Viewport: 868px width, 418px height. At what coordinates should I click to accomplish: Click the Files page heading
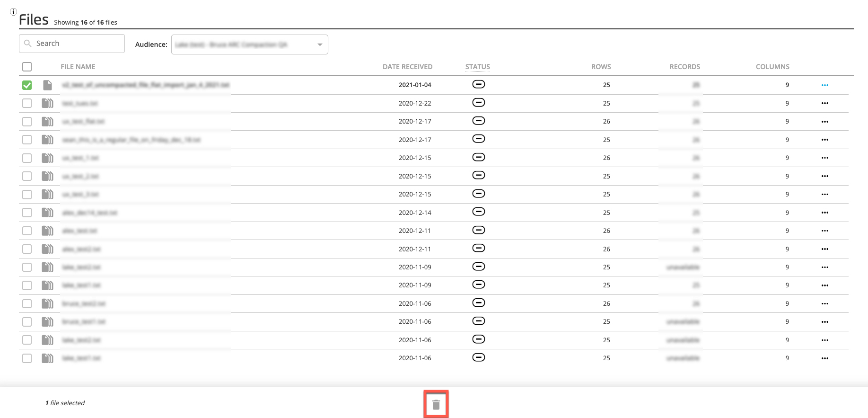(34, 19)
